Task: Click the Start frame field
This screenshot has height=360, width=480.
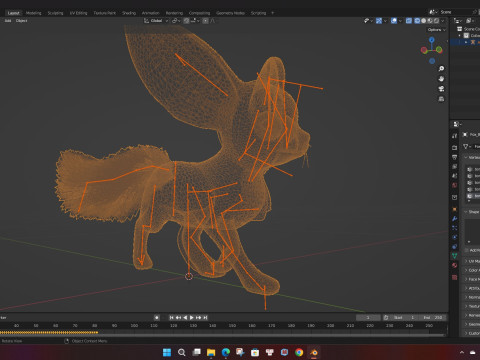Action: click(404, 318)
